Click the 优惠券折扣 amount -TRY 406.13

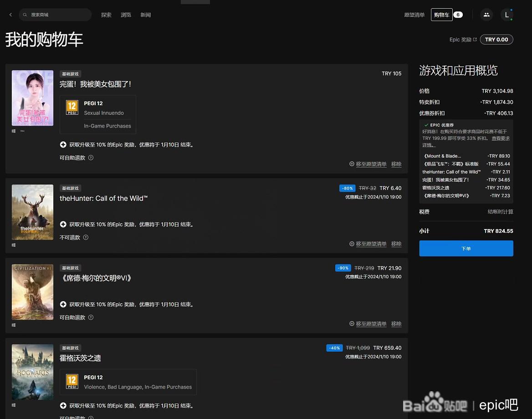(x=498, y=113)
